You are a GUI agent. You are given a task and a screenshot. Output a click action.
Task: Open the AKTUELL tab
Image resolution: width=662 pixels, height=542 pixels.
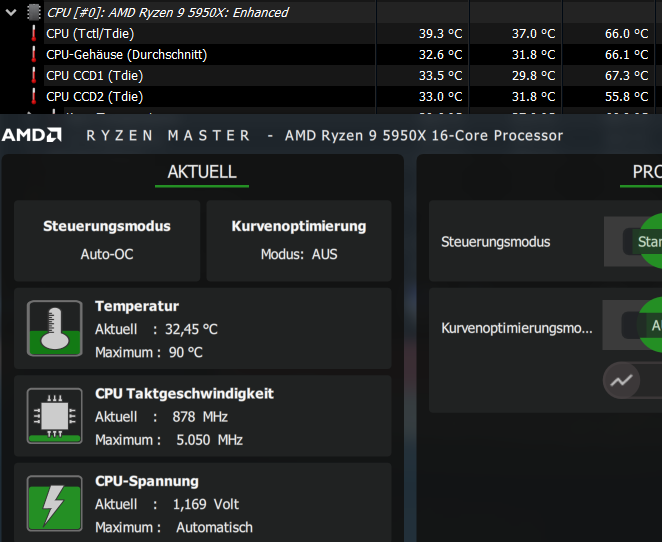(202, 172)
